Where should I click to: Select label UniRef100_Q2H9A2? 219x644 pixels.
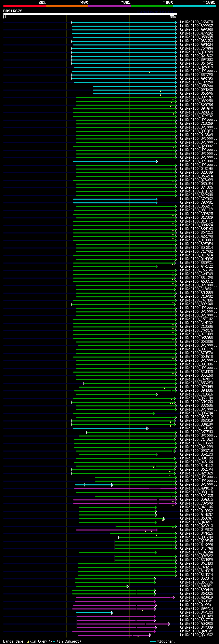pos(196,146)
